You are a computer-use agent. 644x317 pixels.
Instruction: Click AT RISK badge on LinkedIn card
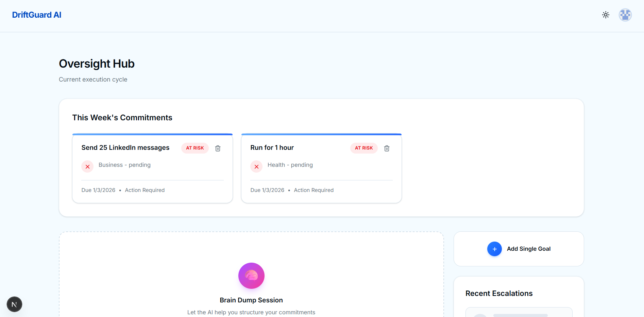195,148
